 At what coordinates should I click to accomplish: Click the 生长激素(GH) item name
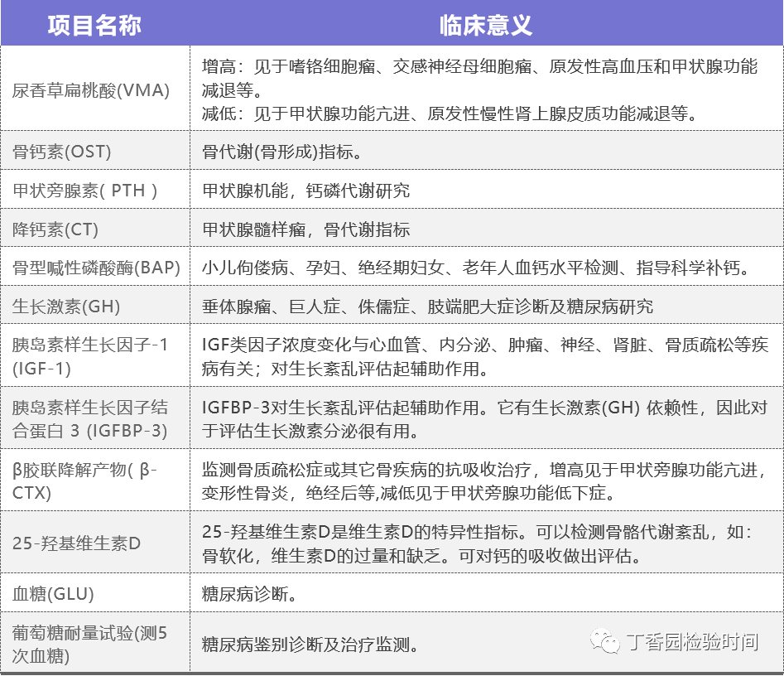[x=67, y=307]
